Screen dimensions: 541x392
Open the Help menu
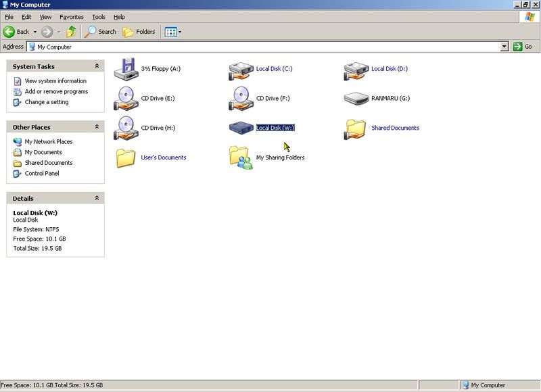pos(120,17)
